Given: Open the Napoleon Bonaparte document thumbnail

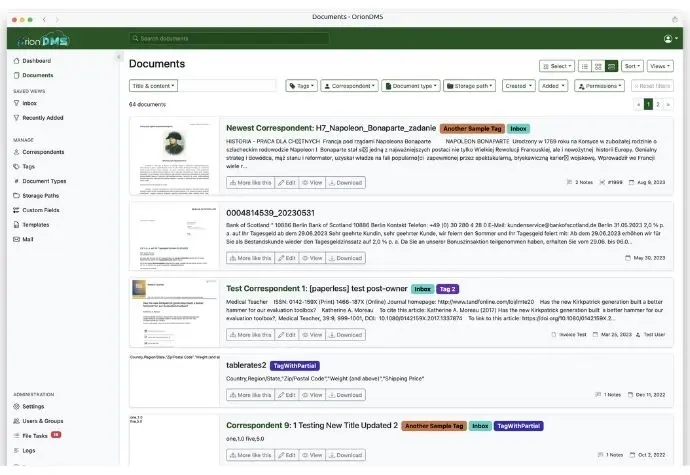Looking at the screenshot, I should [174, 156].
